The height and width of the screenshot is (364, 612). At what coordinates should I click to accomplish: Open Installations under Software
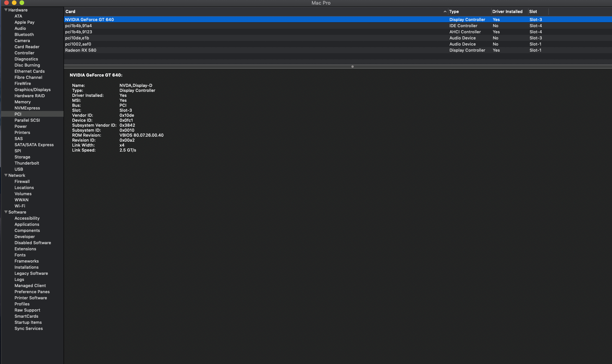26,267
